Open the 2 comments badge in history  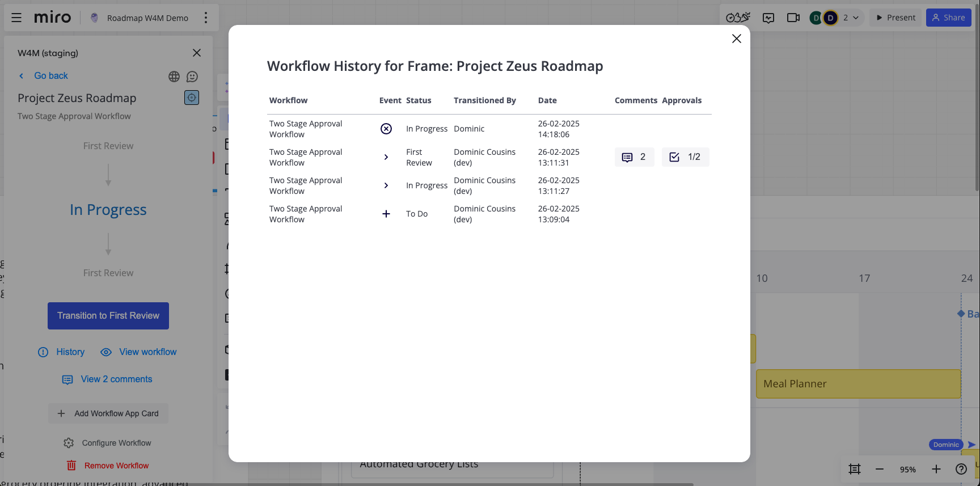point(634,157)
